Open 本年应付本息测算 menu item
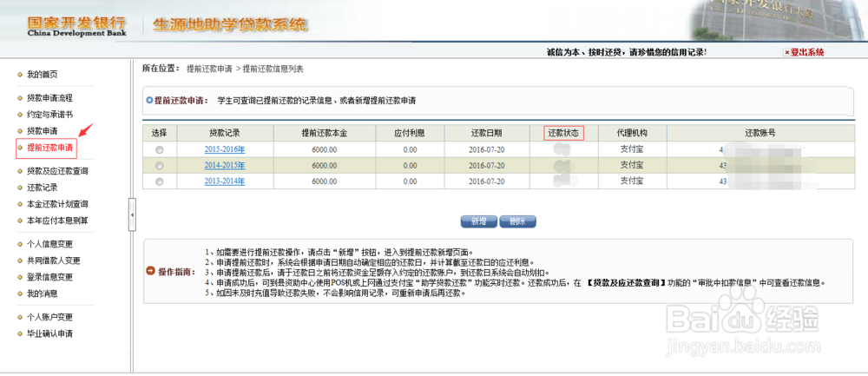Screen dimensions: 868x376 pyautogui.click(x=57, y=221)
